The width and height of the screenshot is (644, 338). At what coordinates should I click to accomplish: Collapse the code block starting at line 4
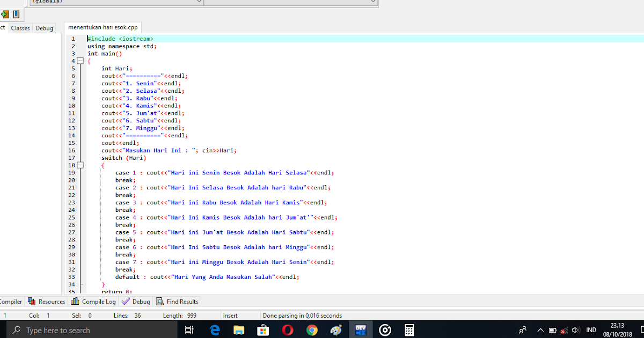click(80, 61)
